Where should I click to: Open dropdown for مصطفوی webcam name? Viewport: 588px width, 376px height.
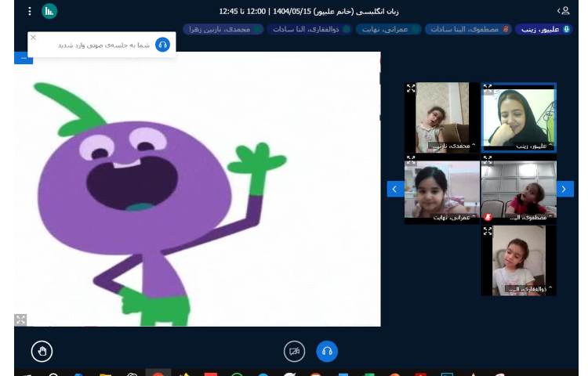point(531,217)
